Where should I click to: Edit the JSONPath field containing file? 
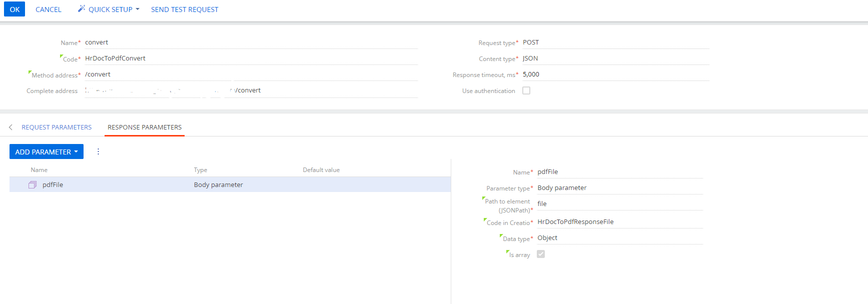[x=620, y=204]
